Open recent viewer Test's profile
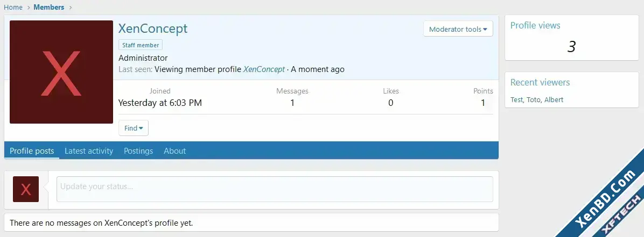This screenshot has height=237, width=644. tap(517, 99)
